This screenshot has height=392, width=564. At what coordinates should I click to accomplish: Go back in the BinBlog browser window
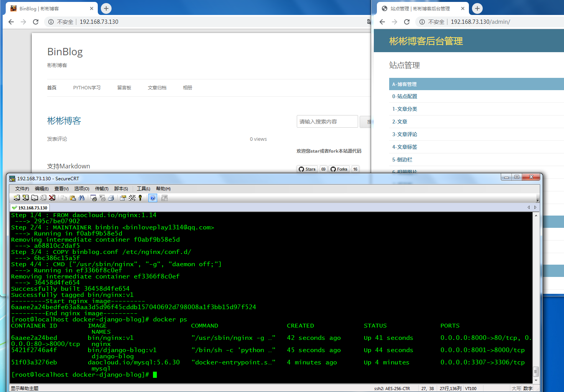[x=11, y=22]
